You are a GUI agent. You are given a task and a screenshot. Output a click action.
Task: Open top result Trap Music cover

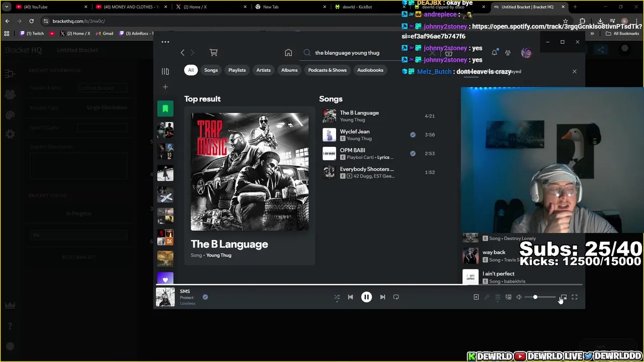pos(250,171)
